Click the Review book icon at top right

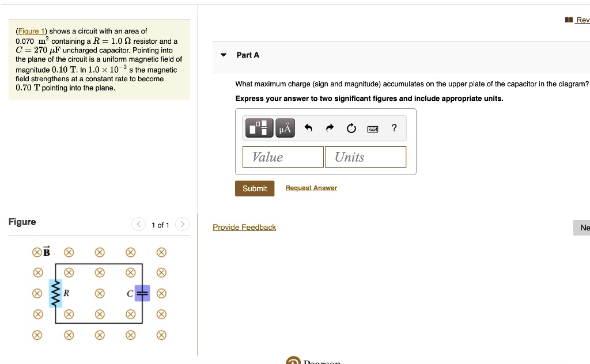[568, 19]
